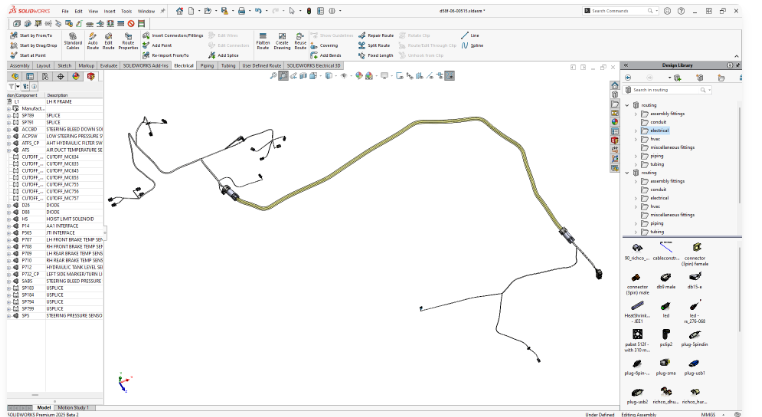Click the Edit Route tool
The height and width of the screenshot is (417, 762).
[108, 41]
